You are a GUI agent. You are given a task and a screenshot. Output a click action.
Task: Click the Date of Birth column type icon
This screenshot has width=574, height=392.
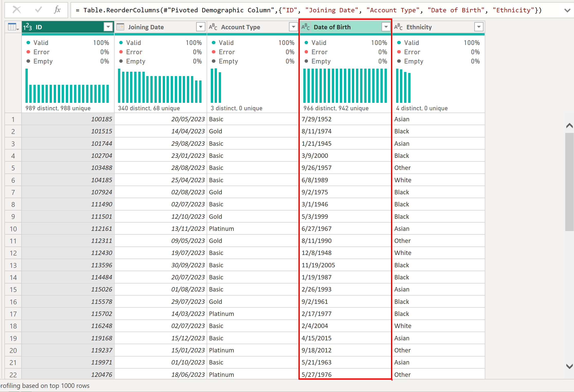306,27
